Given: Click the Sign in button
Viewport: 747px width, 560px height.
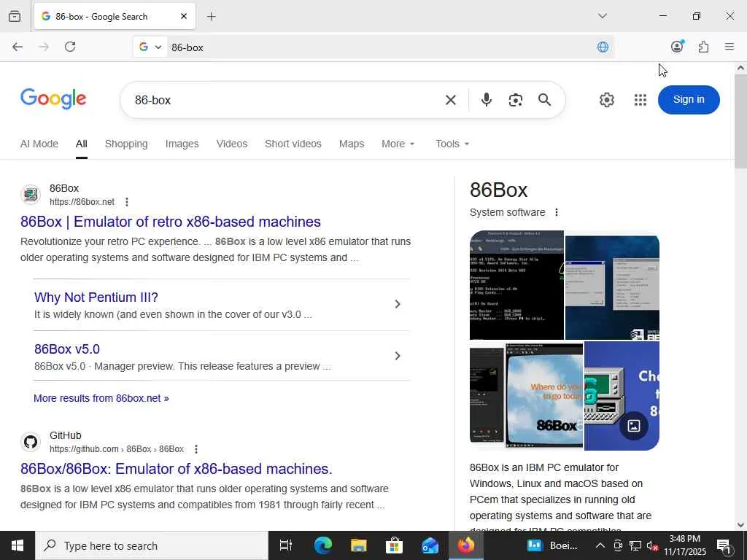Looking at the screenshot, I should (x=689, y=99).
